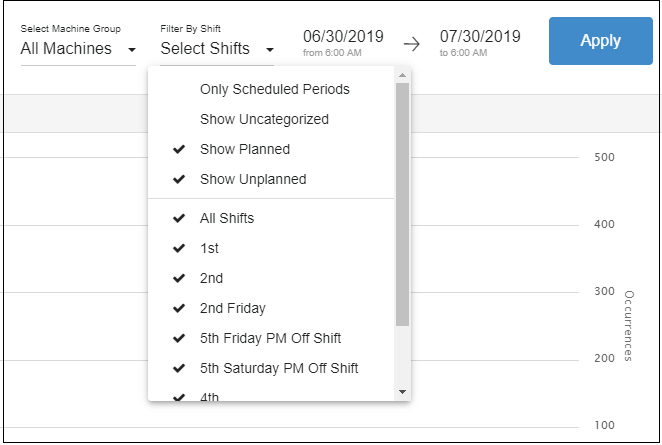The width and height of the screenshot is (662, 445).
Task: Collapse the Select Shifts dropdown
Action: [217, 49]
